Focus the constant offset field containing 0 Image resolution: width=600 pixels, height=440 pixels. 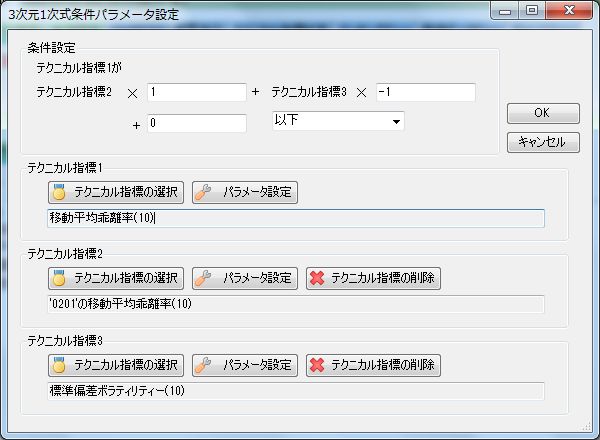[197, 123]
